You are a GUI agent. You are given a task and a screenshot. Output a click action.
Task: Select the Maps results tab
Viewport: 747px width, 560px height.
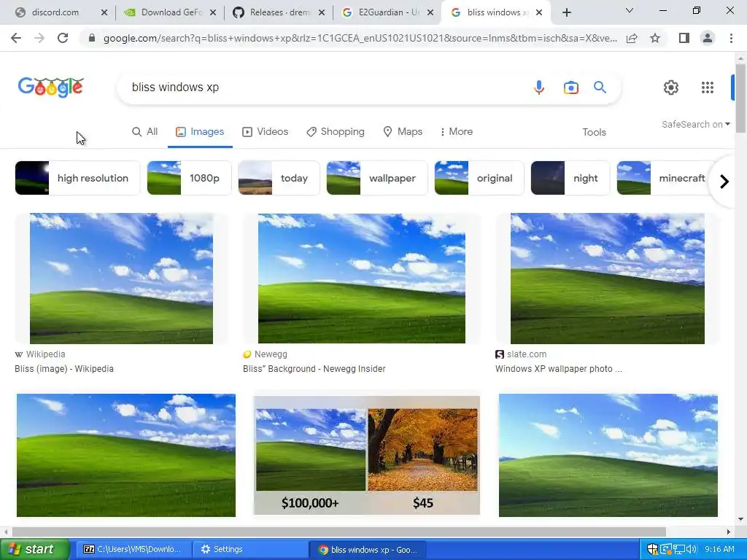403,131
